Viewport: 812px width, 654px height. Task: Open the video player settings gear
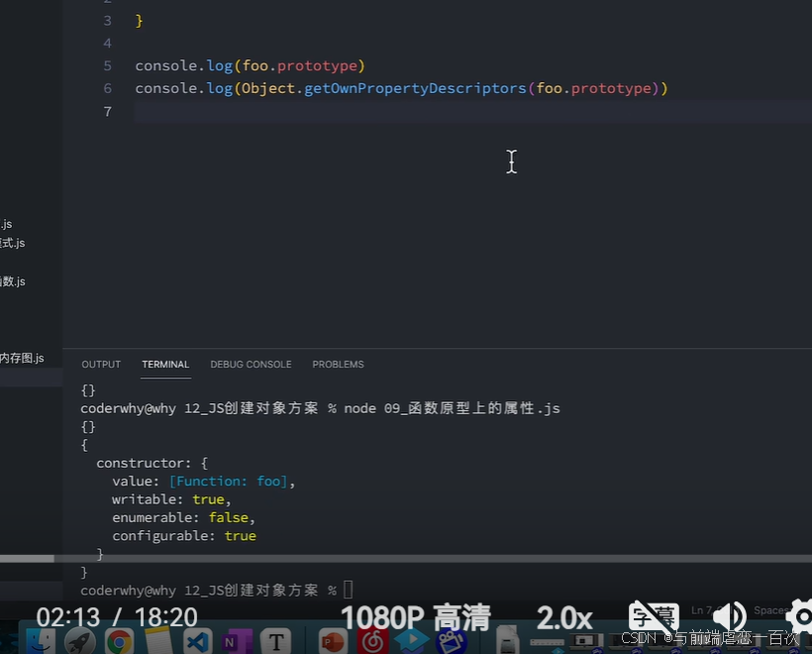(800, 616)
